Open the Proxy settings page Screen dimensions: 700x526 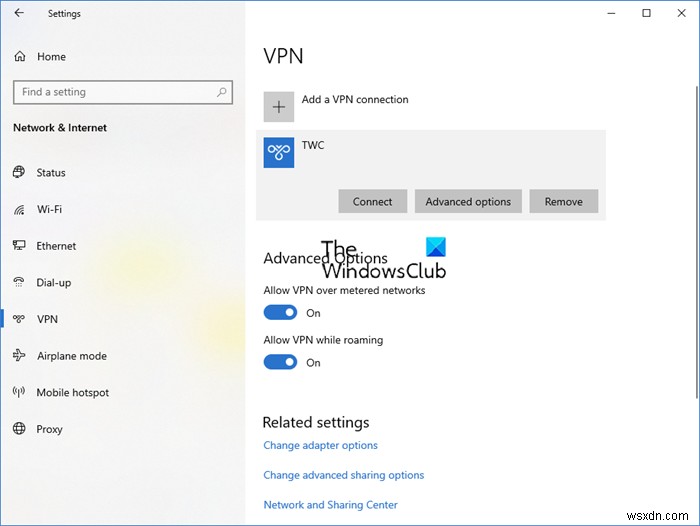coord(50,429)
